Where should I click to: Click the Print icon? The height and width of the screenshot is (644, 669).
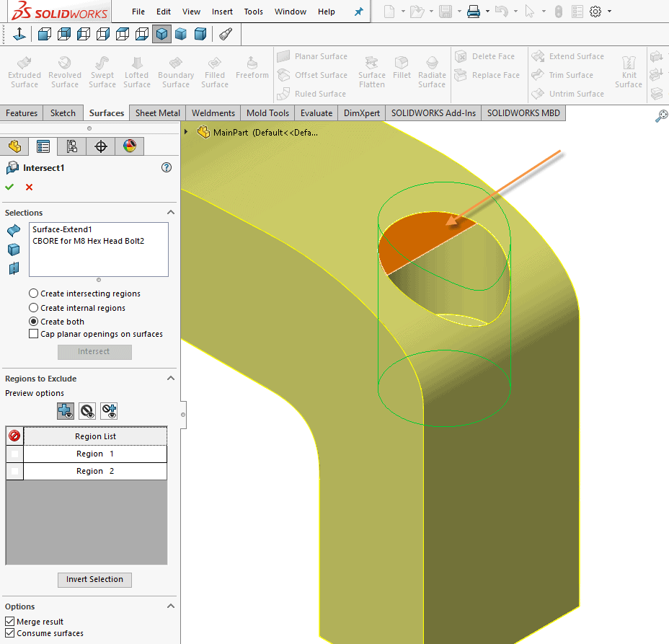[473, 12]
